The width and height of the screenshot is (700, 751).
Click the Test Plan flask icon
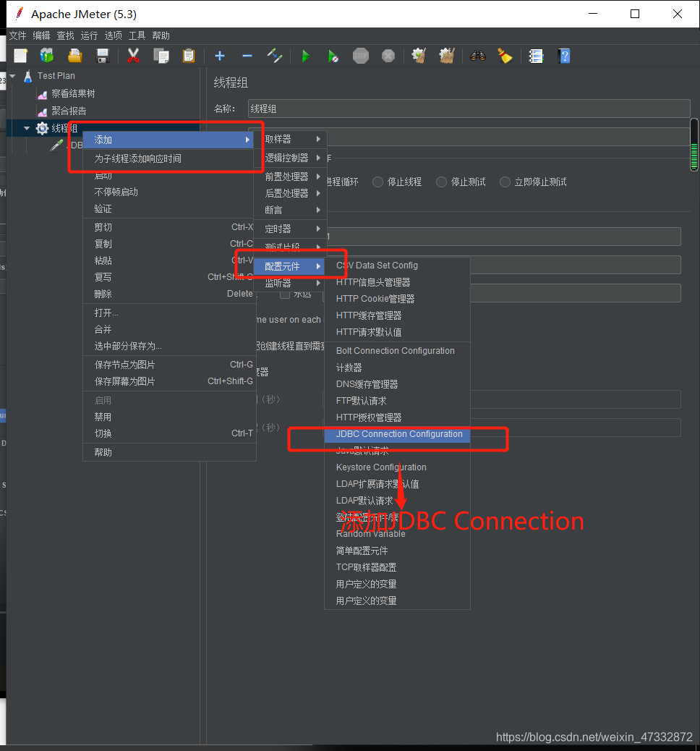pyautogui.click(x=27, y=76)
